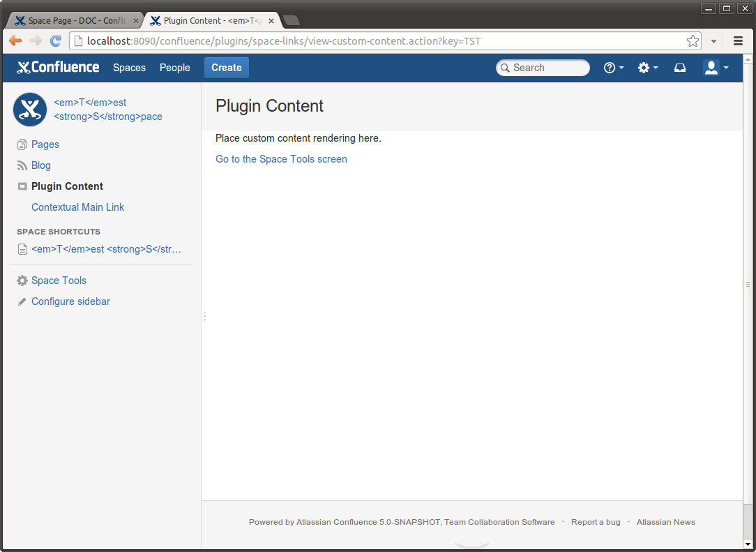Viewport: 756px width, 552px height.
Task: Open the notifications inbox tray icon
Action: (680, 68)
